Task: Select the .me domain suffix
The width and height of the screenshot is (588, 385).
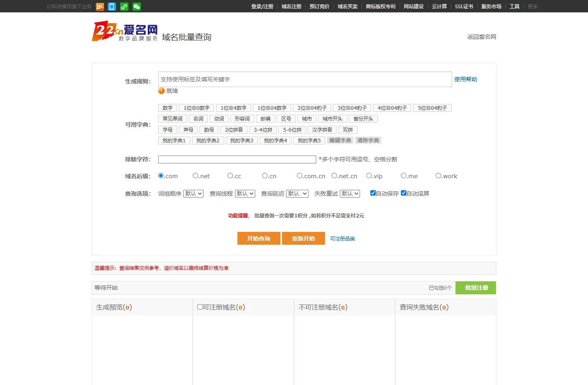Action: click(404, 176)
